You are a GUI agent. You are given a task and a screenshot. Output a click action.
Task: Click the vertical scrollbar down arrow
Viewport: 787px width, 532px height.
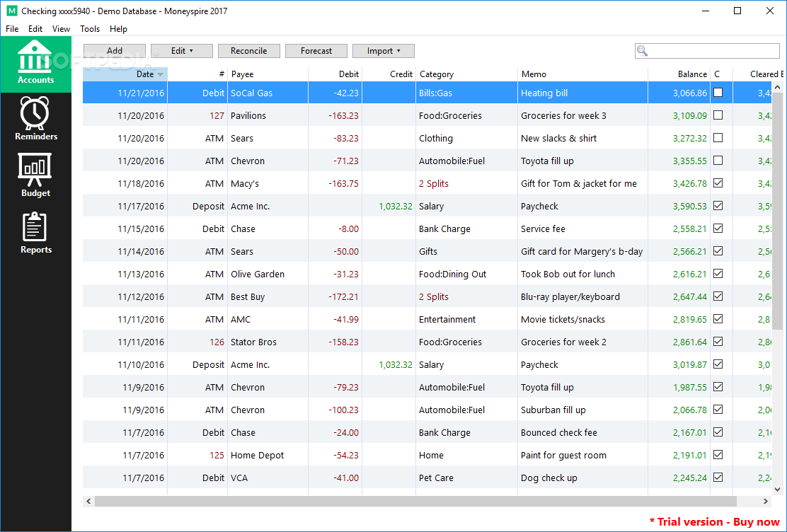click(777, 490)
